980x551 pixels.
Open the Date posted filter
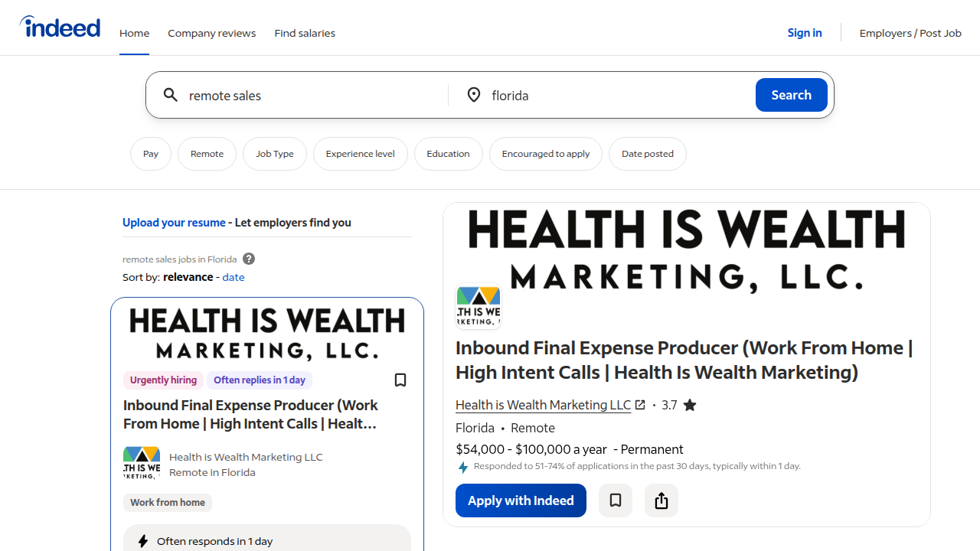click(648, 154)
